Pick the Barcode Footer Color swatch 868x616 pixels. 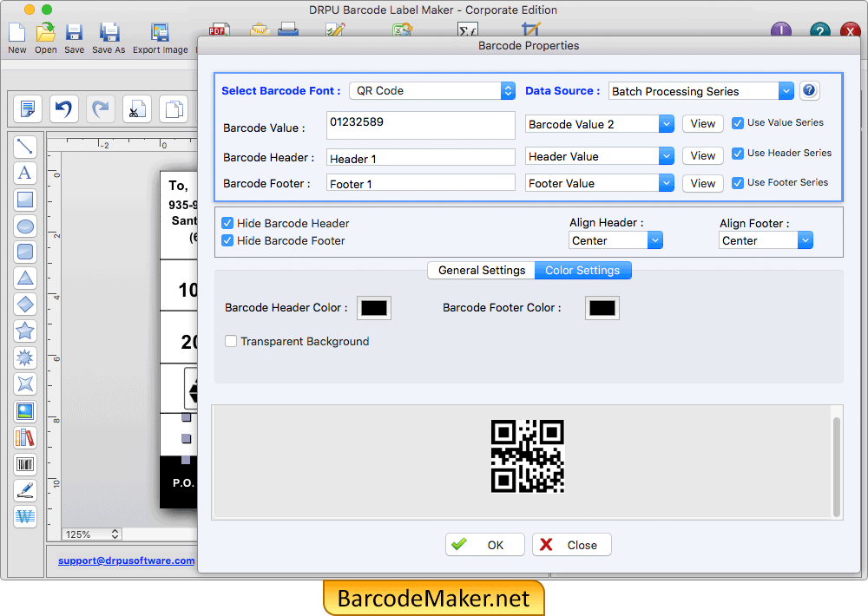click(x=602, y=308)
